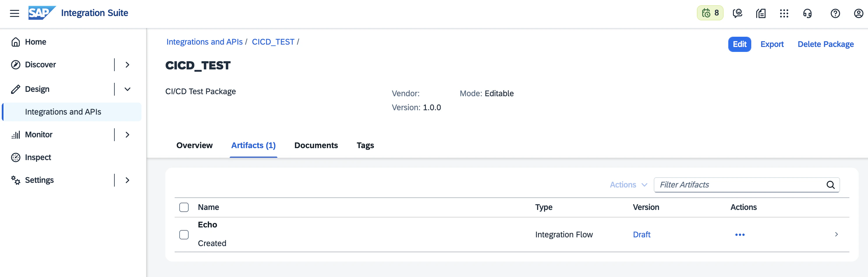This screenshot has height=277, width=868.
Task: Open the Echo artifact name
Action: point(207,225)
